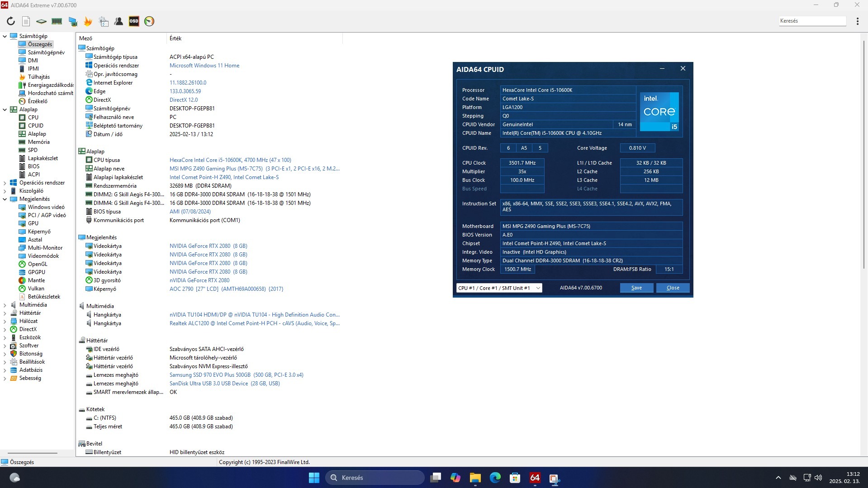Click the CPU Clock value 3501.7 MHz

[x=522, y=163]
